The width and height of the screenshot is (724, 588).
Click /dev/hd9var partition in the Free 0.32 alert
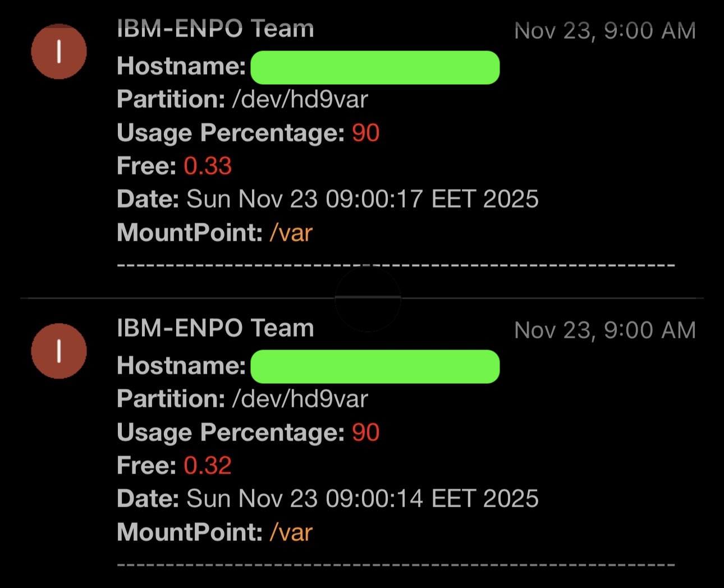300,399
